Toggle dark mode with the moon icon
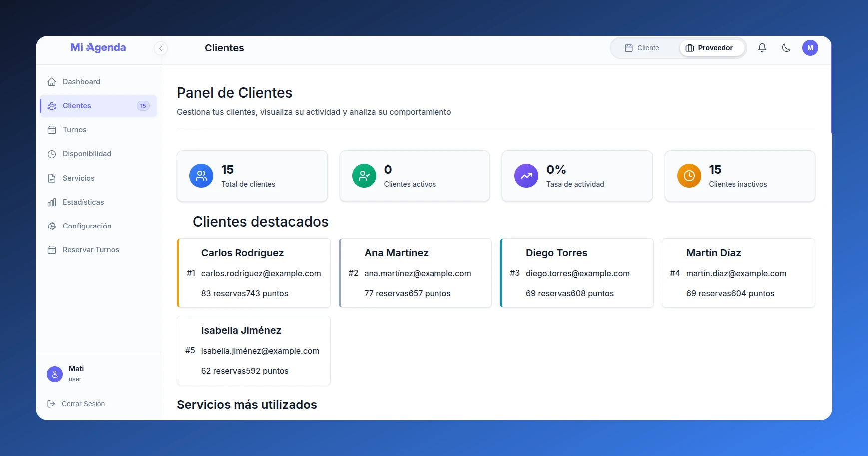This screenshot has width=868, height=456. [x=786, y=48]
